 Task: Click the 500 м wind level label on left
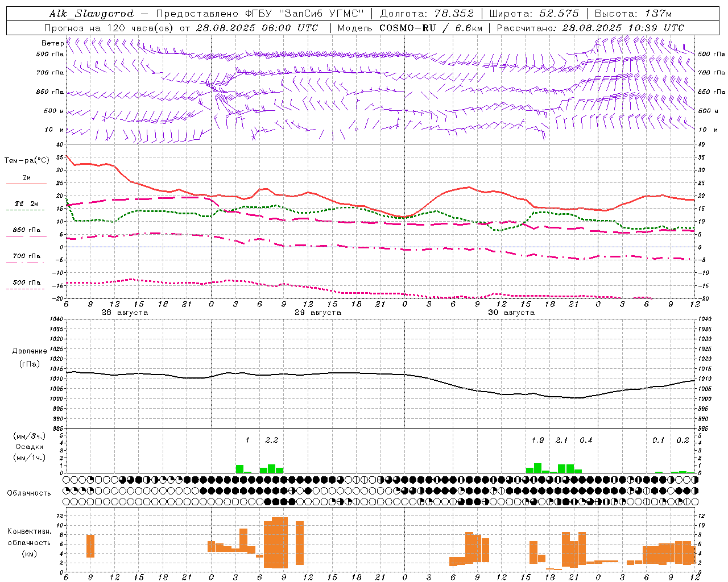[x=54, y=111]
